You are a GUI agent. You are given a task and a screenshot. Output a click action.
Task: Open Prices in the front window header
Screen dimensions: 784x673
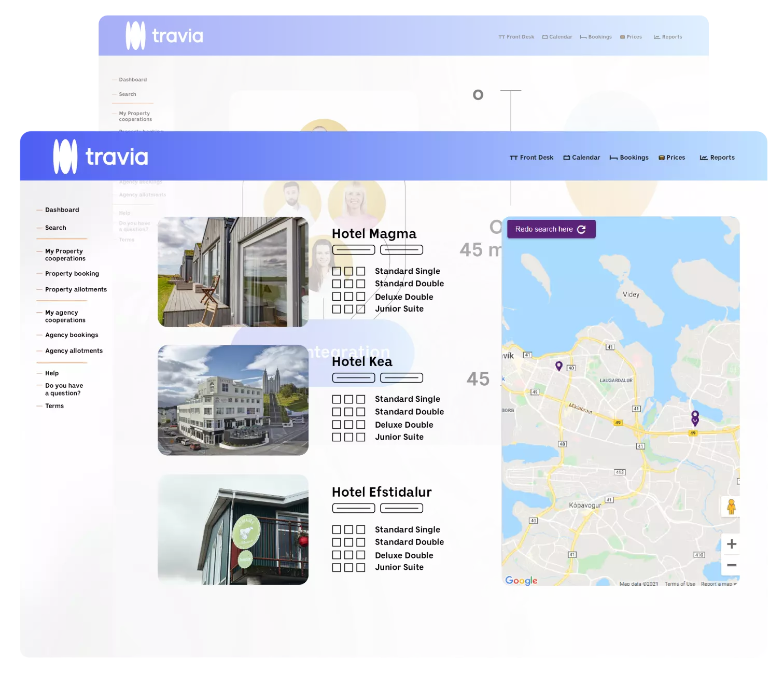[x=672, y=158]
